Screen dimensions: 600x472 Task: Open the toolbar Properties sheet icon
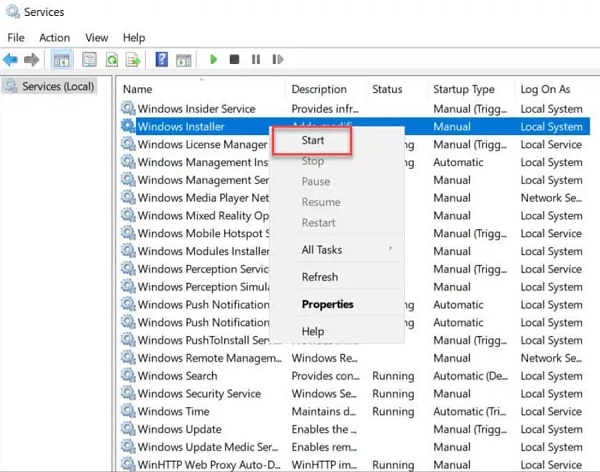coord(90,60)
